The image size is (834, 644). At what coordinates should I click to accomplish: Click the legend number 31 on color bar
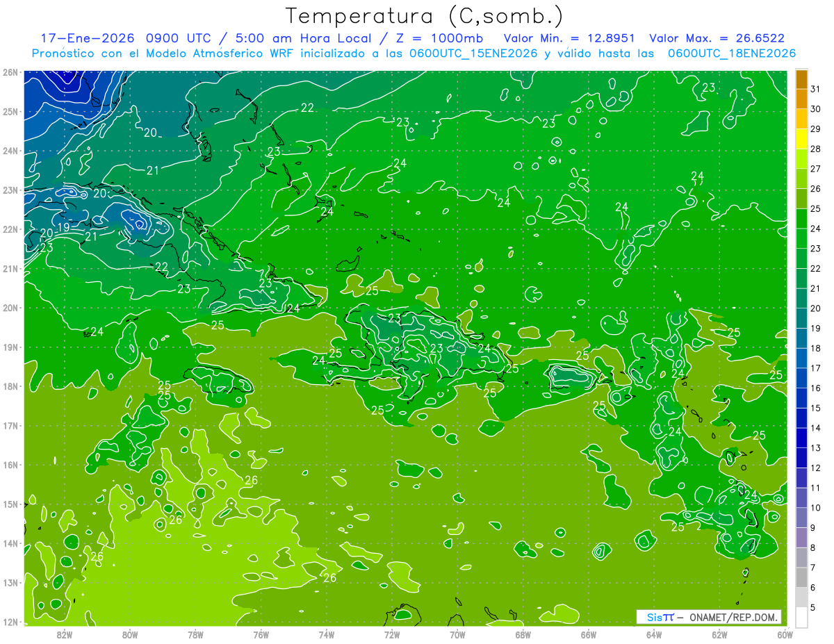pos(816,89)
